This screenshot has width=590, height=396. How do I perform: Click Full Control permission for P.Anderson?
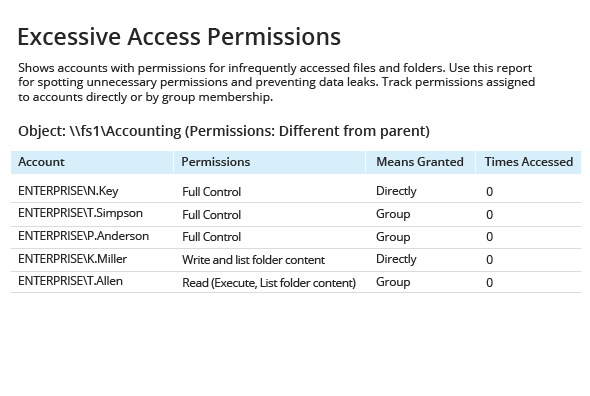coord(211,237)
